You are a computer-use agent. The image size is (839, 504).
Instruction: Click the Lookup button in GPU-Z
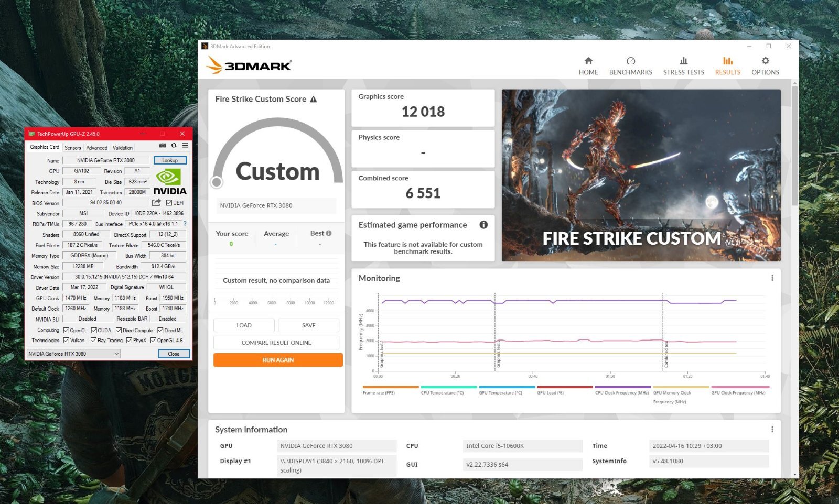tap(170, 160)
